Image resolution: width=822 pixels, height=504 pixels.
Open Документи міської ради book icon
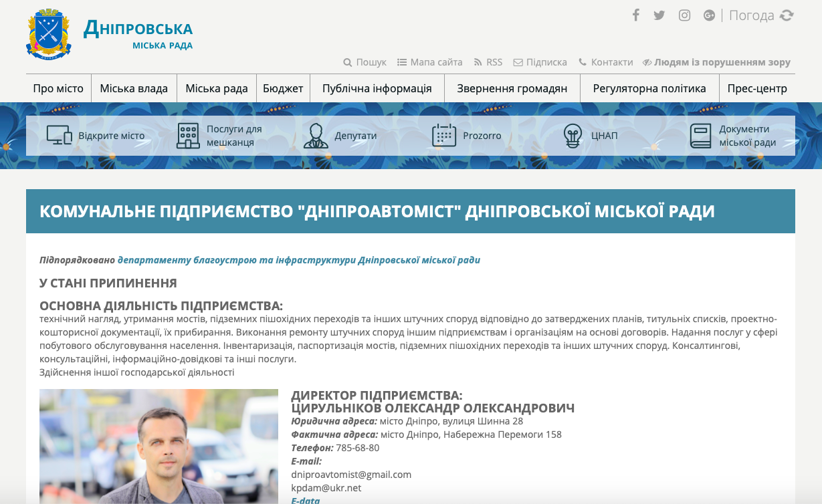click(700, 136)
